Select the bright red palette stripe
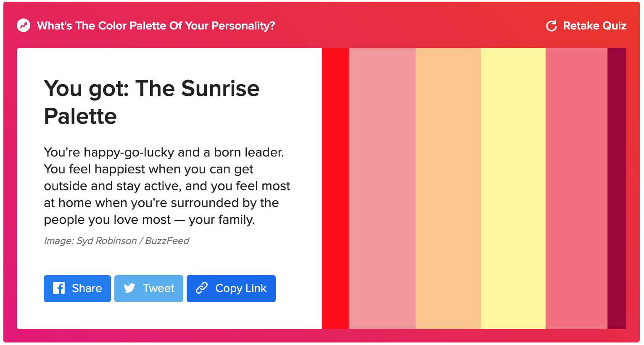 point(335,188)
